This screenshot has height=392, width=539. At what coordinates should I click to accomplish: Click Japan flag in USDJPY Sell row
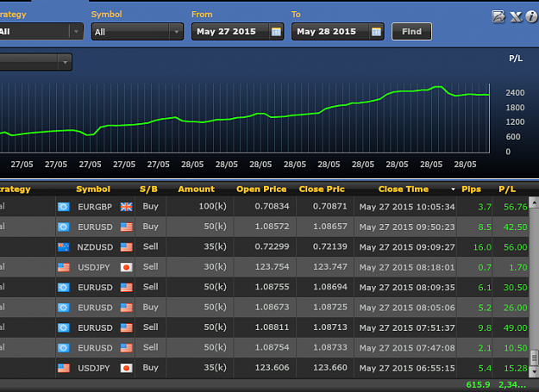pos(126,267)
